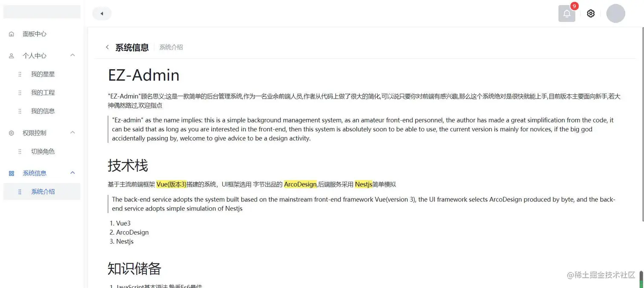Screen dimensions: 644x288
Task: Click the quote starting The back-end service adopts
Action: [364, 204]
